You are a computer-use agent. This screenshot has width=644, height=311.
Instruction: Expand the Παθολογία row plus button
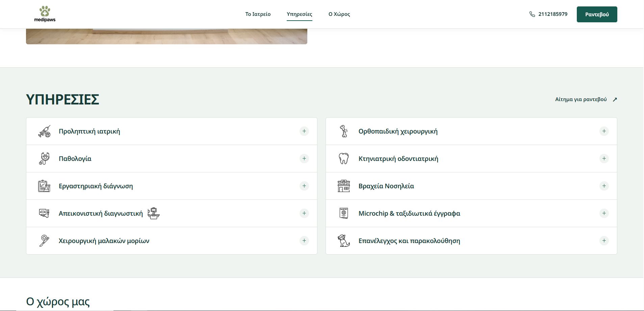(304, 159)
